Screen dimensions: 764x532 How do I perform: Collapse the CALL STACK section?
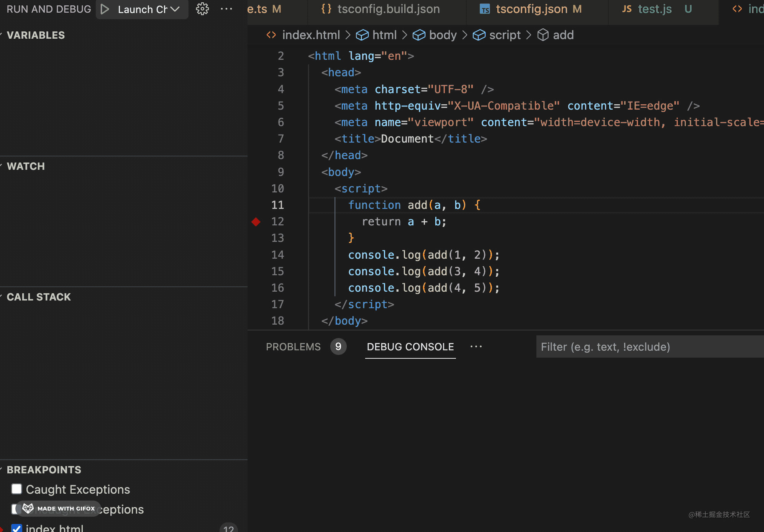point(38,297)
